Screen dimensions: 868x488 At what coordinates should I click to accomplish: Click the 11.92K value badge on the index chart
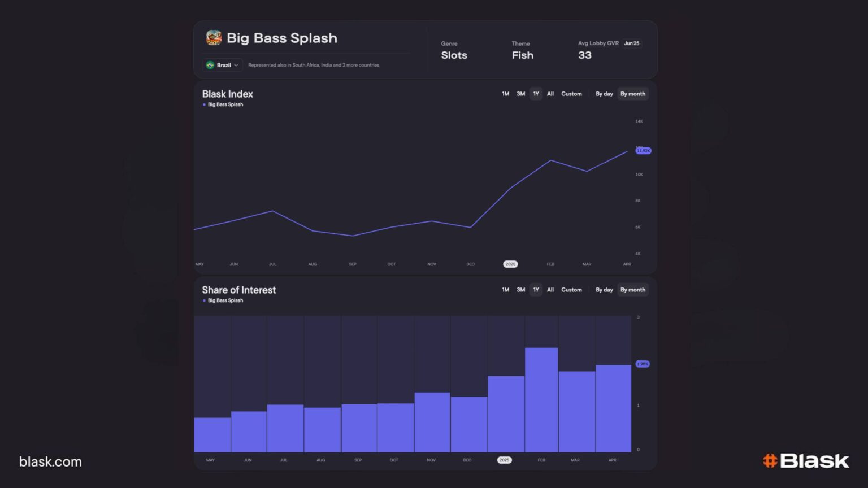coord(644,151)
